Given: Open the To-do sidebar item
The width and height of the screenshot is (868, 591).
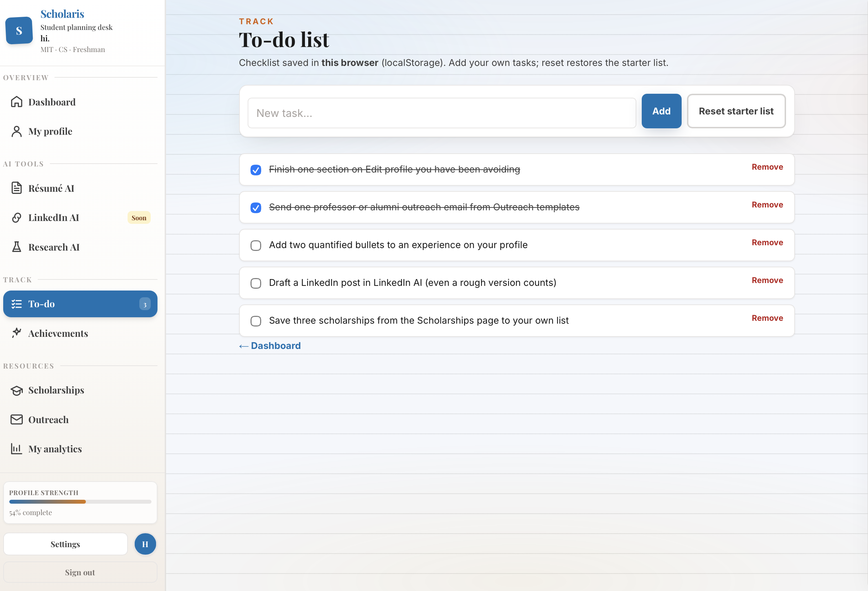Looking at the screenshot, I should click(x=80, y=304).
